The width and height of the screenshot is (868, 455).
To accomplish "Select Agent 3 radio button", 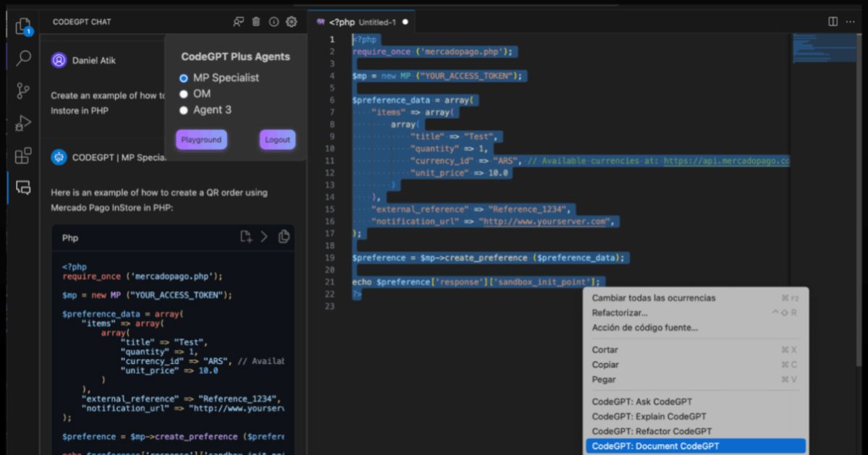I will tap(184, 110).
